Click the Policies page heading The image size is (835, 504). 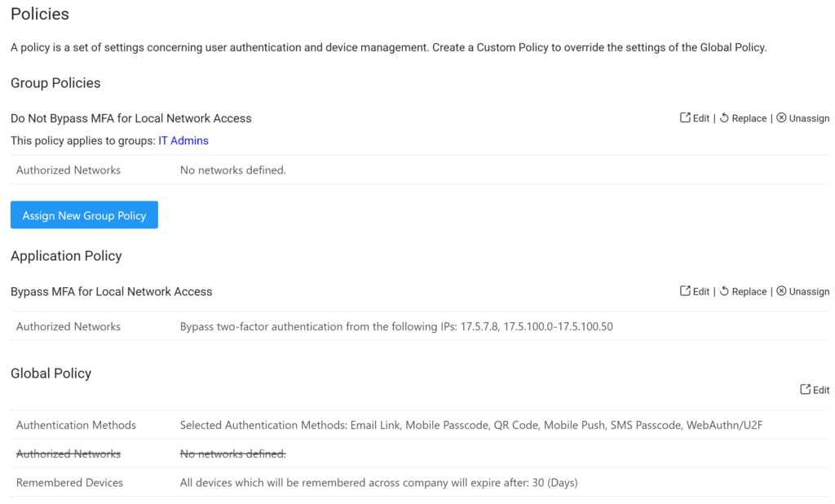39,14
